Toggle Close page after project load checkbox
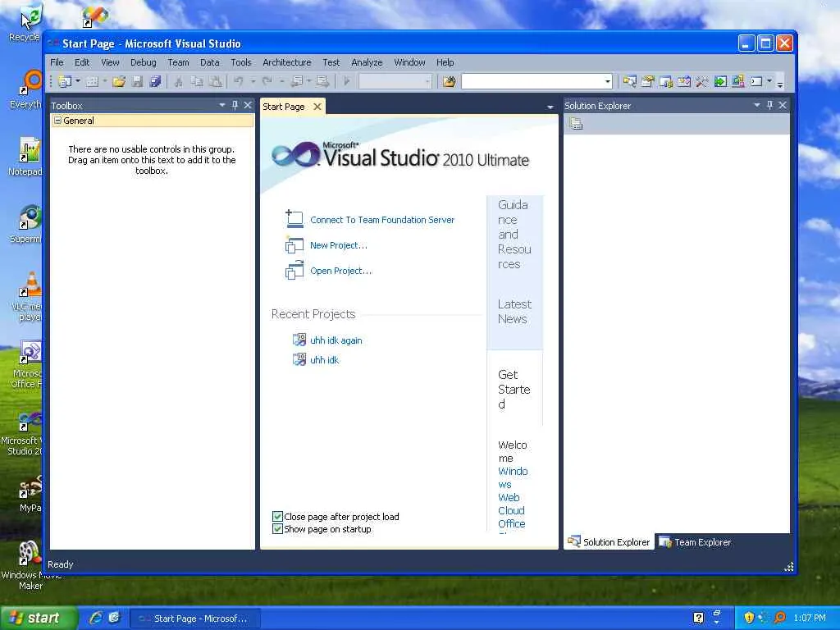Viewport: 840px width, 630px height. coord(277,517)
